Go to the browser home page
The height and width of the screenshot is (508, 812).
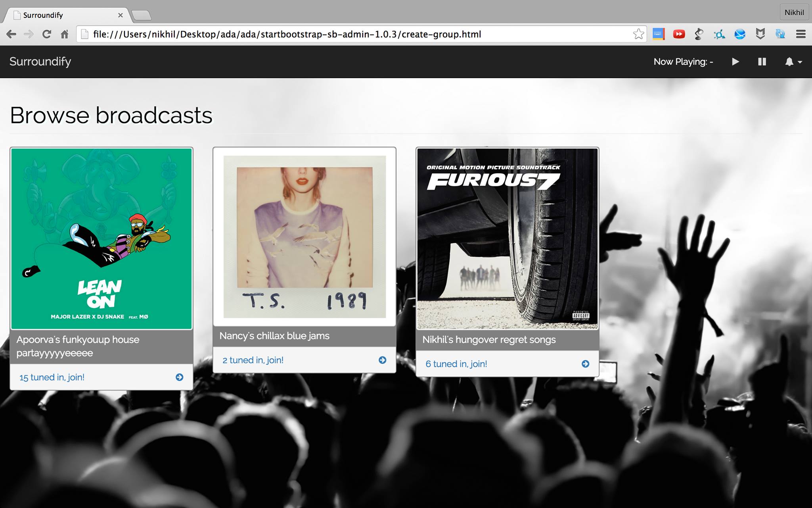(x=65, y=34)
